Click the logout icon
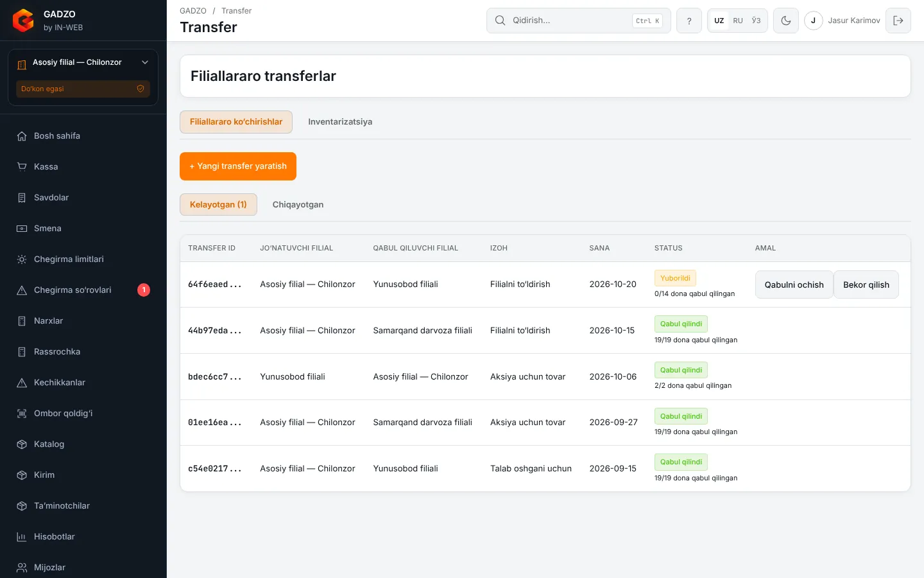 click(898, 21)
